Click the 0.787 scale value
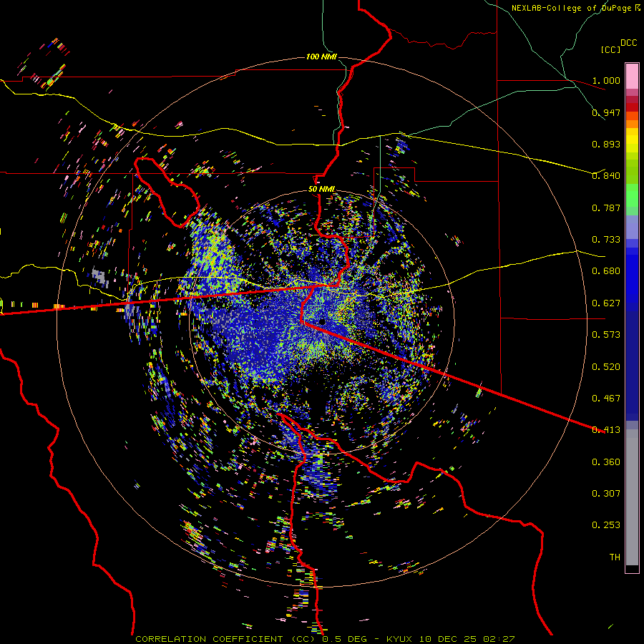 tap(606, 208)
